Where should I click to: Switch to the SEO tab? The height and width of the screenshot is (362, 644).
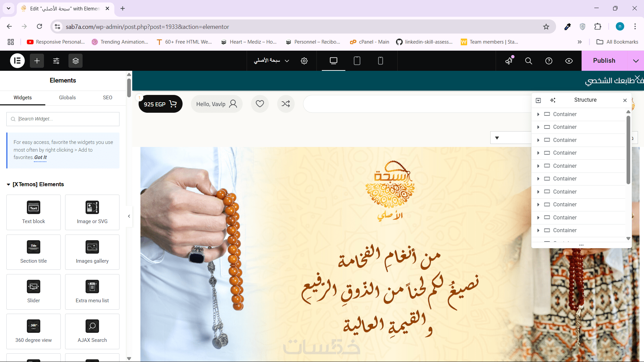coord(107,98)
